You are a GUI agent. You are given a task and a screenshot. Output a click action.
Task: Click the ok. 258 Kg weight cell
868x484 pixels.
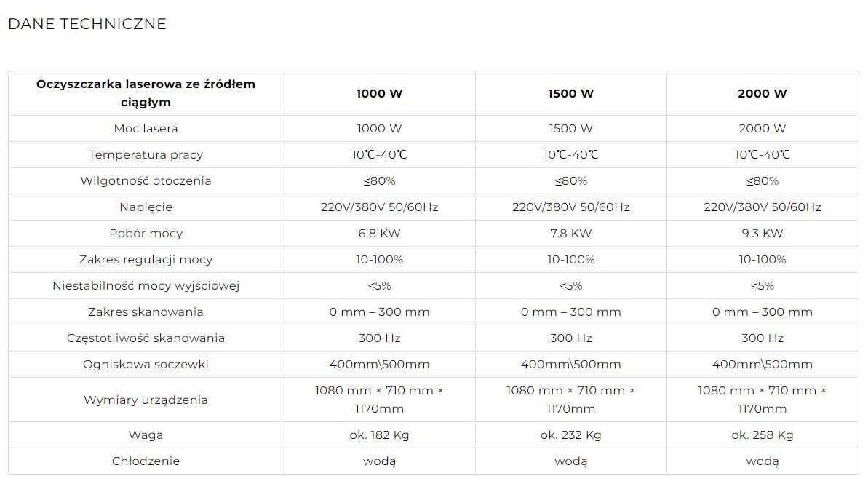[x=763, y=435]
